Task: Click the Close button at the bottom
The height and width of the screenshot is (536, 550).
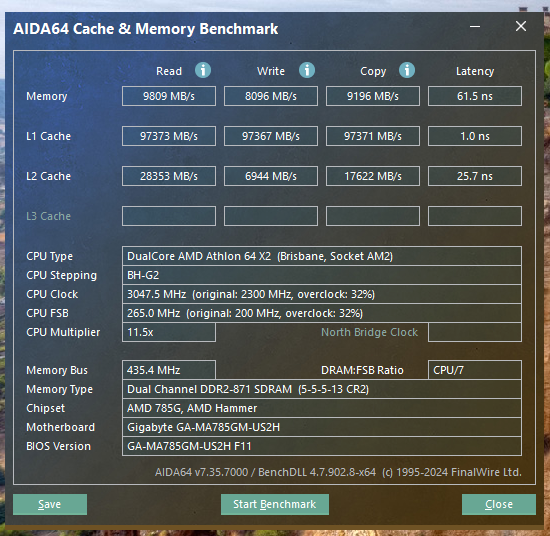Action: tap(499, 504)
